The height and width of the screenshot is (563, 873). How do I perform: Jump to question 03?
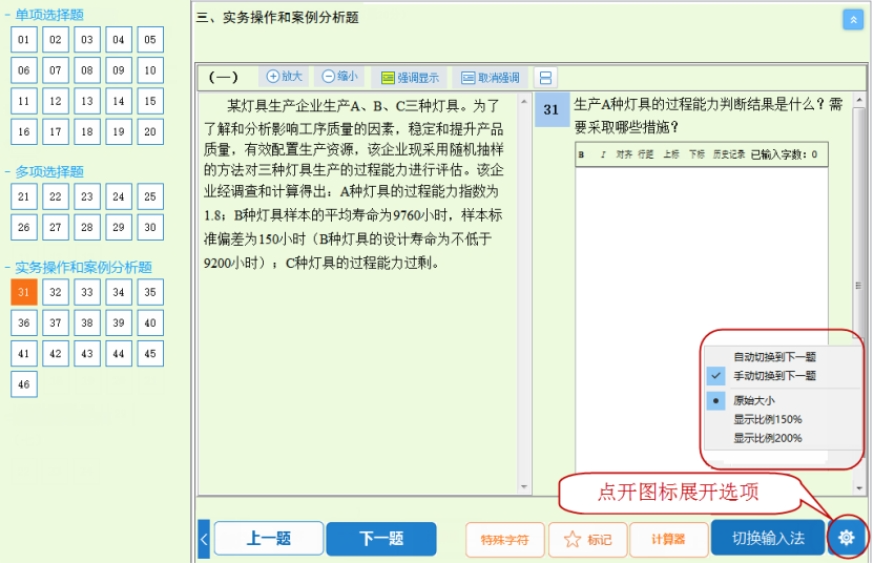[87, 40]
